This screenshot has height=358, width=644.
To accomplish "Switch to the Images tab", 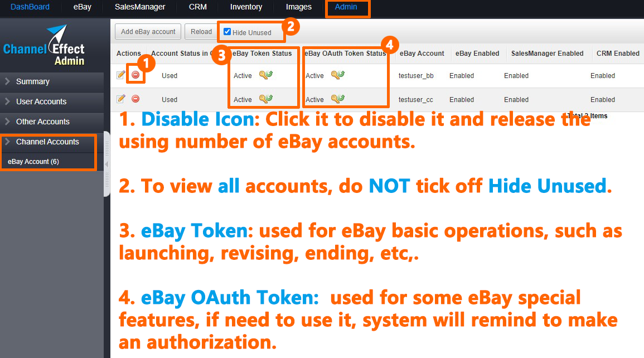I will [x=299, y=7].
